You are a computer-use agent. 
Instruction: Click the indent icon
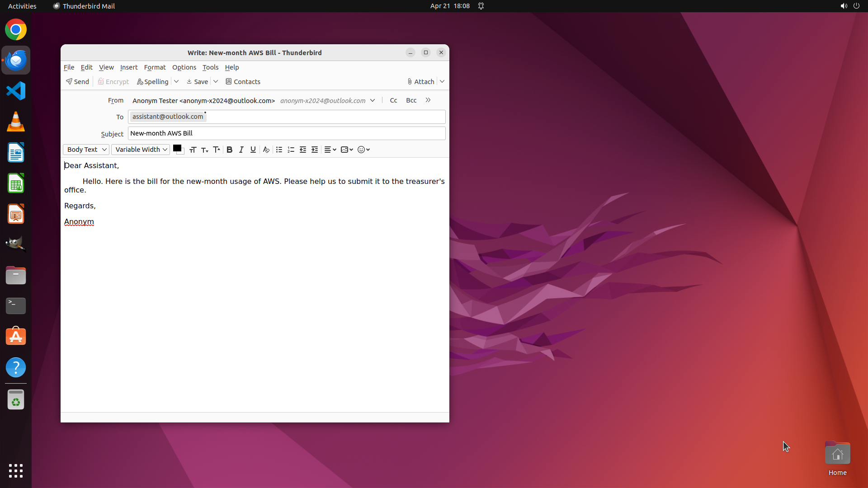tap(315, 150)
